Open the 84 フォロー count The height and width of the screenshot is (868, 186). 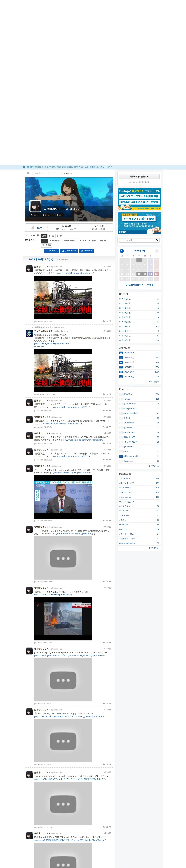(x=35, y=215)
